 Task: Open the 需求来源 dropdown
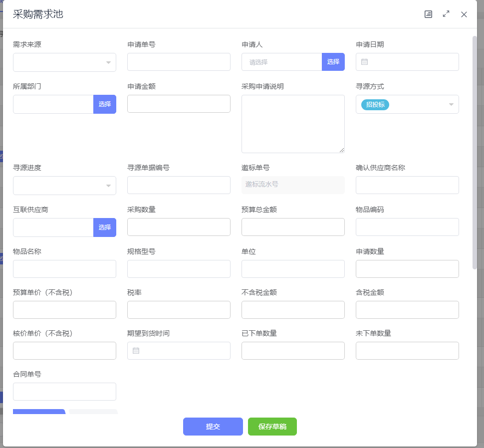[x=108, y=62]
